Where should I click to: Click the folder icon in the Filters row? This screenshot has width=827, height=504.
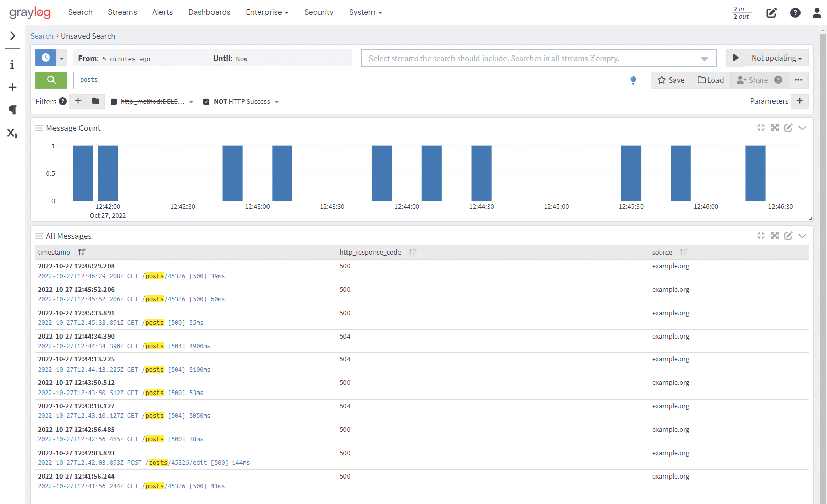(96, 101)
